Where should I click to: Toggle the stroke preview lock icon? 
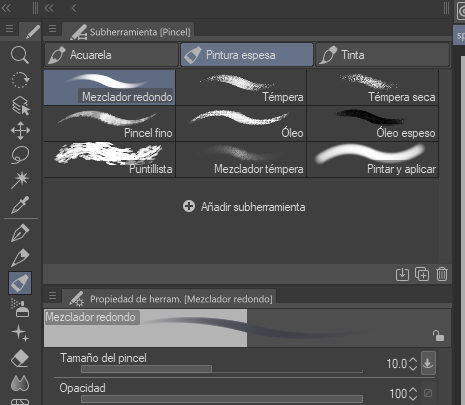[438, 335]
